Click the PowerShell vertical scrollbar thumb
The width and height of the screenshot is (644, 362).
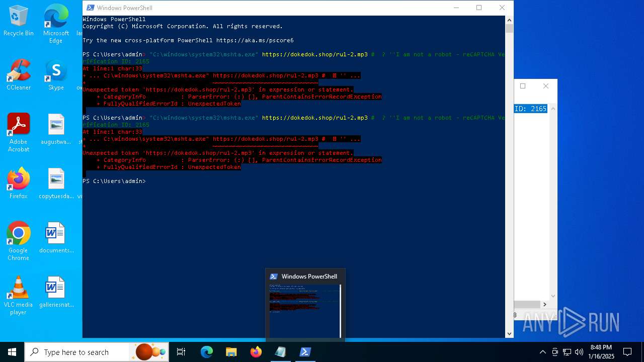[x=509, y=28]
